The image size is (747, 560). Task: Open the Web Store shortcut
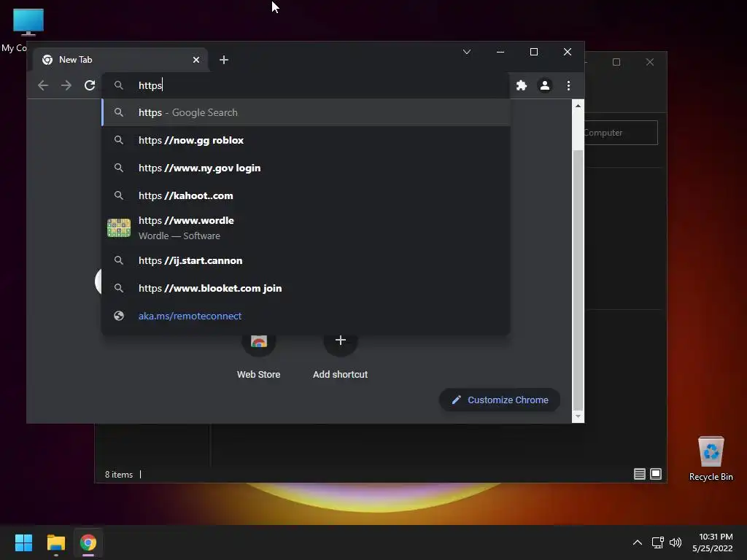point(259,355)
